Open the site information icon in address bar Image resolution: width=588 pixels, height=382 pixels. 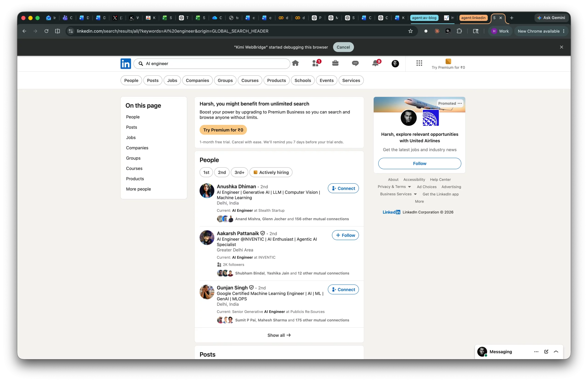click(x=71, y=31)
